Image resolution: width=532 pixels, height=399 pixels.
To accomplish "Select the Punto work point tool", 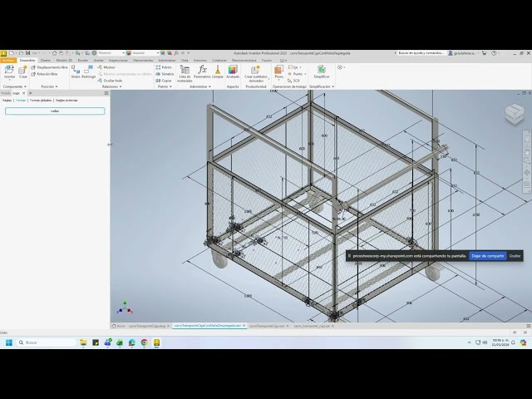I will click(297, 74).
